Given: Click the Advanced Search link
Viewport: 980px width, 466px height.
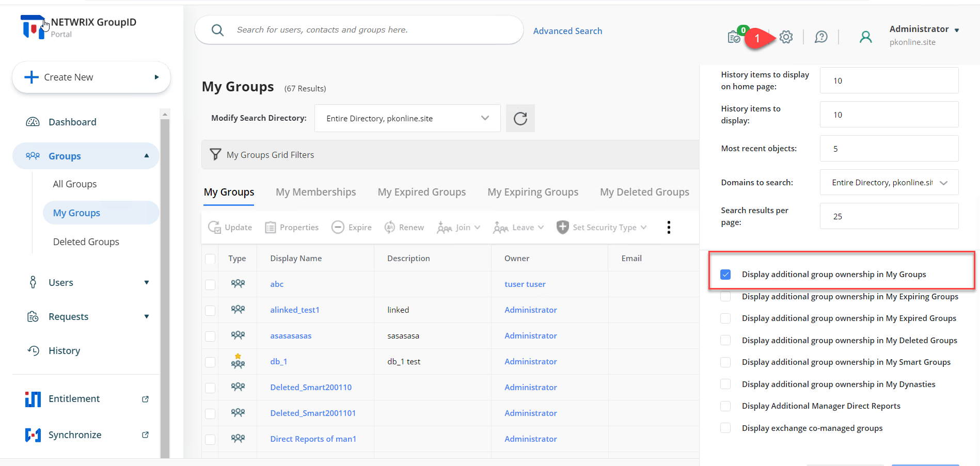Looking at the screenshot, I should (567, 30).
